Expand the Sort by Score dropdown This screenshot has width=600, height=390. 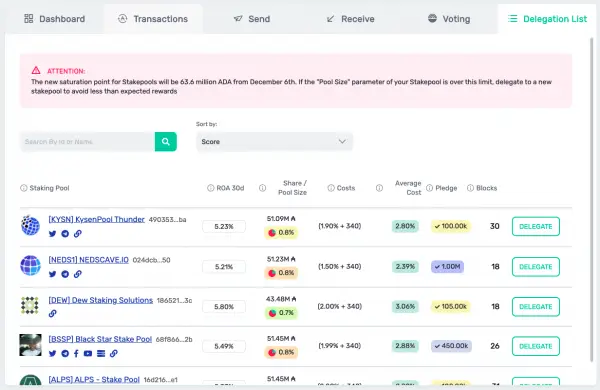click(x=274, y=142)
